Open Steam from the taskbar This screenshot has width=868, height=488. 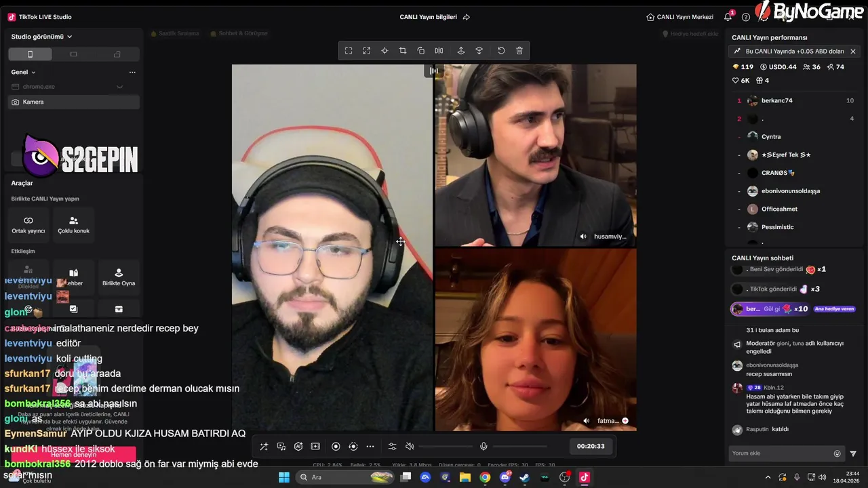pos(525,477)
